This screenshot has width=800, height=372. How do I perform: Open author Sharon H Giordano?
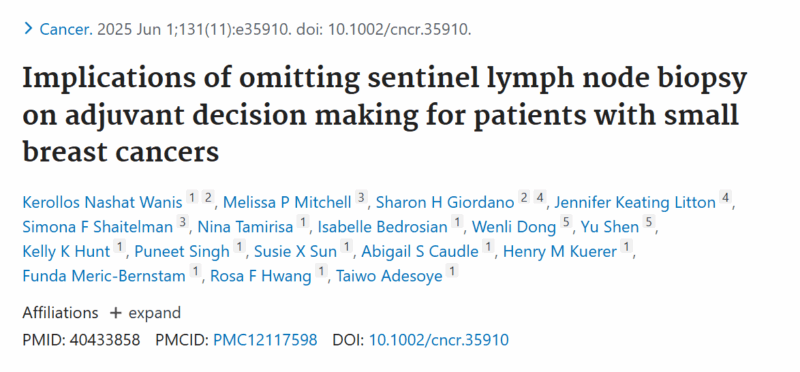pos(445,203)
